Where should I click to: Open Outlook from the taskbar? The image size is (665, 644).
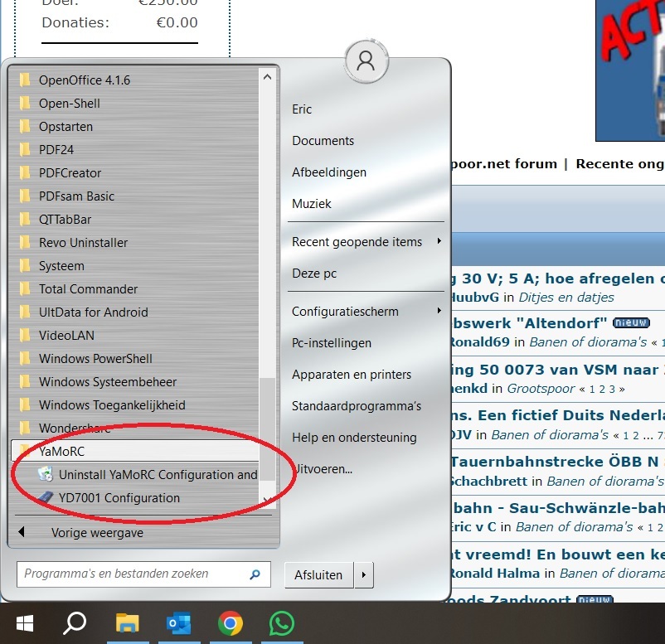(x=178, y=623)
